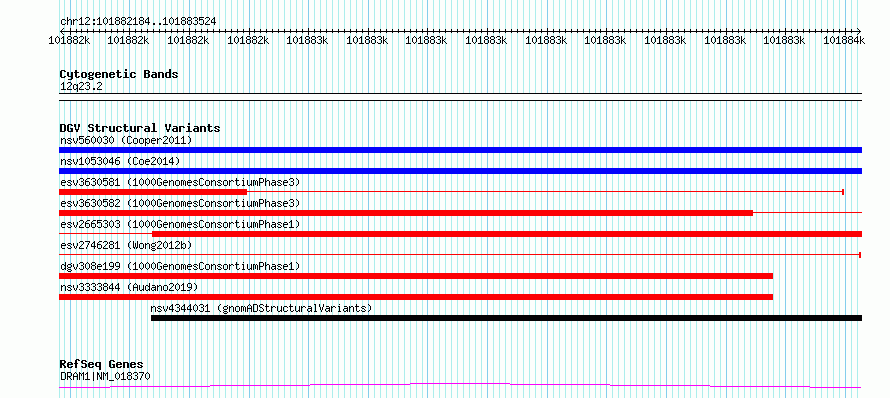This screenshot has width=890, height=398.
Task: Click the left arrow end of the ruler
Action: [61, 31]
